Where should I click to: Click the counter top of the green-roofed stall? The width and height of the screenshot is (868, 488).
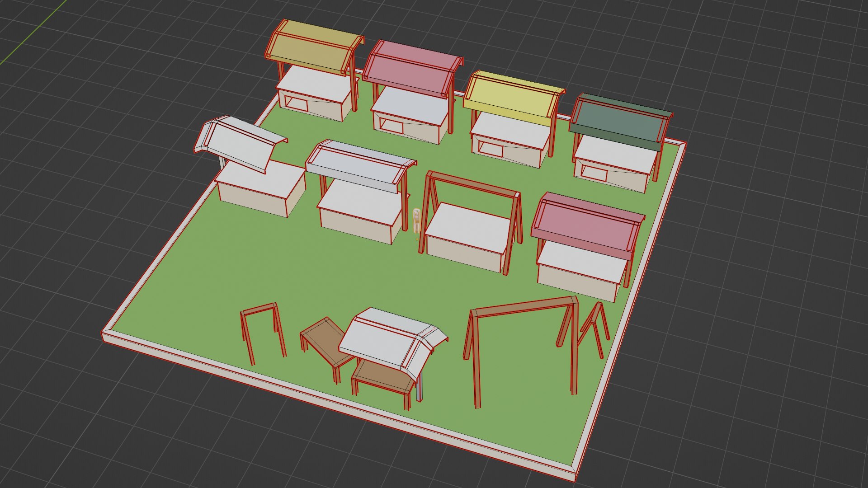click(x=615, y=154)
